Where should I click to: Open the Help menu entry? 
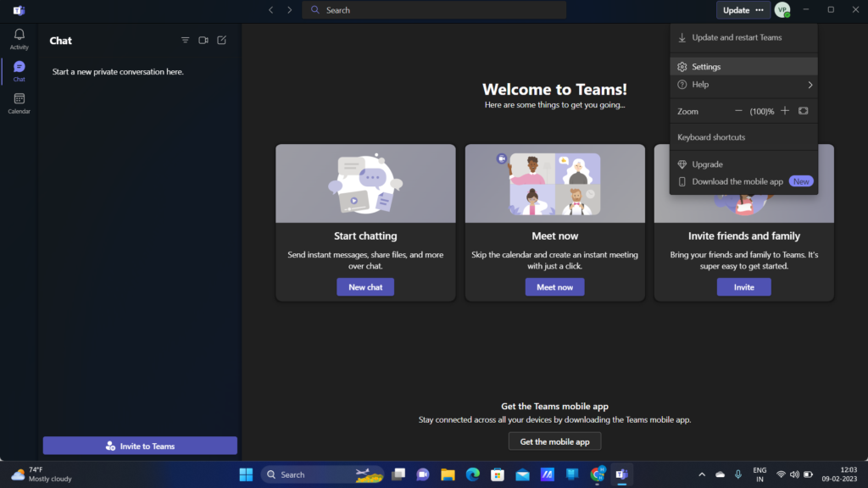coord(743,85)
